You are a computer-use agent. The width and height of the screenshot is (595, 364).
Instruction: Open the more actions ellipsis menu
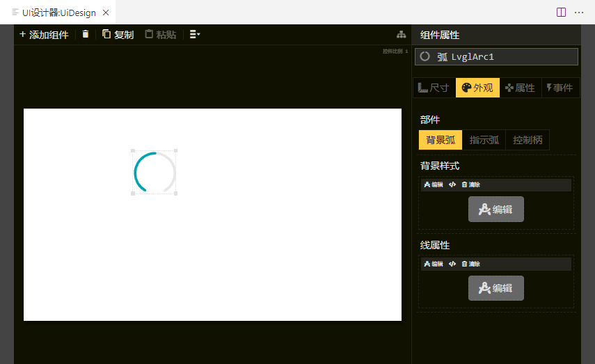pyautogui.click(x=579, y=13)
